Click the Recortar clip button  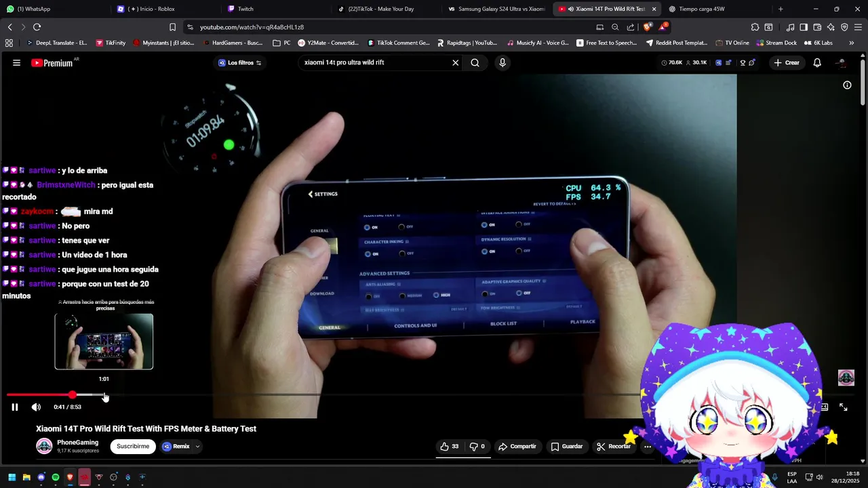tap(614, 447)
